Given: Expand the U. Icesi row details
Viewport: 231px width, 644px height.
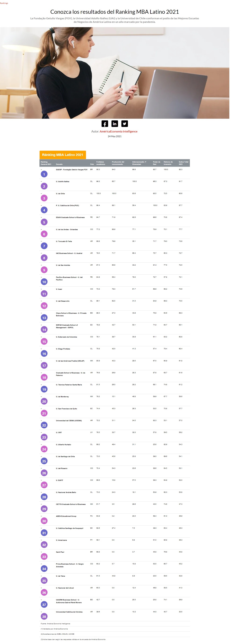Looking at the screenshot, I should tap(41, 289).
